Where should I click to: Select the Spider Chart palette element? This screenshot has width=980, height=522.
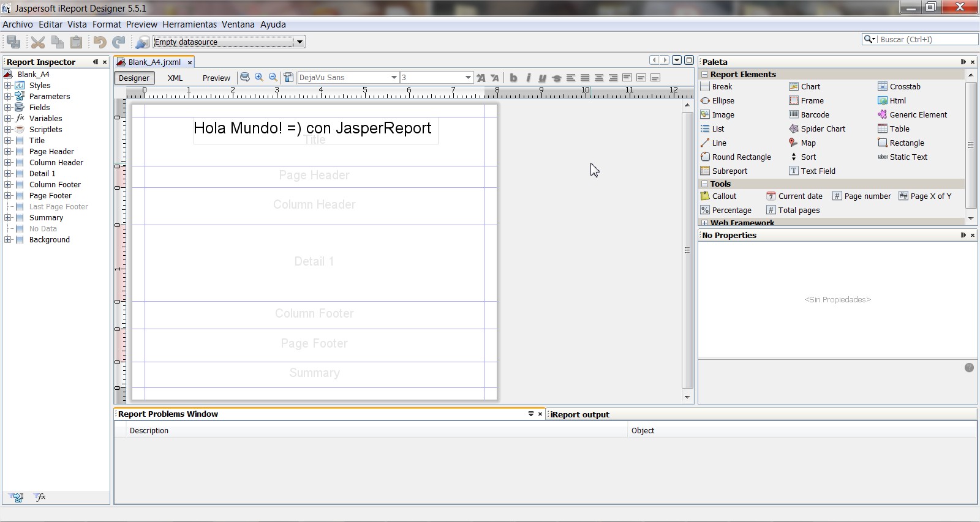tap(816, 129)
